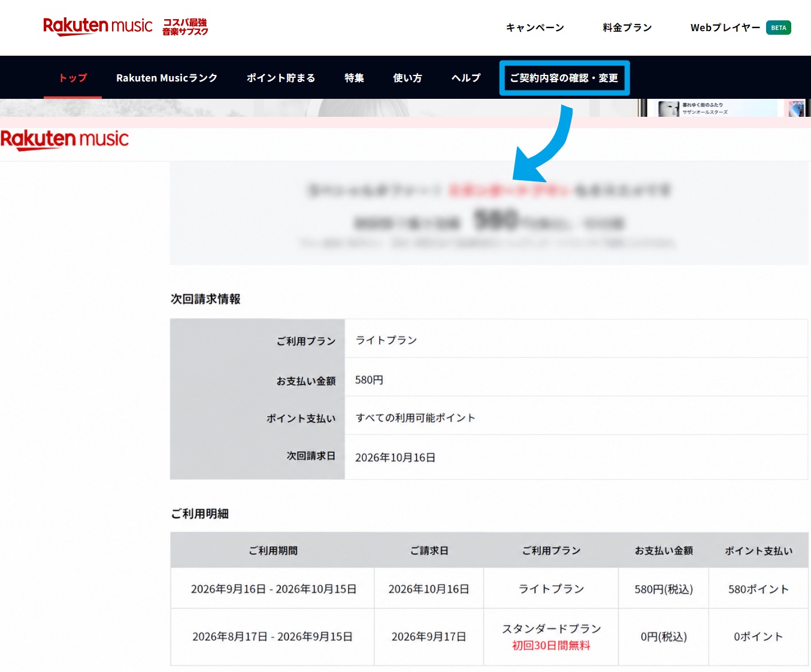Screen dimensions: 811x672
Task: Click the コスパ最強 音楽サブスク tagline badge
Action: click(x=185, y=27)
